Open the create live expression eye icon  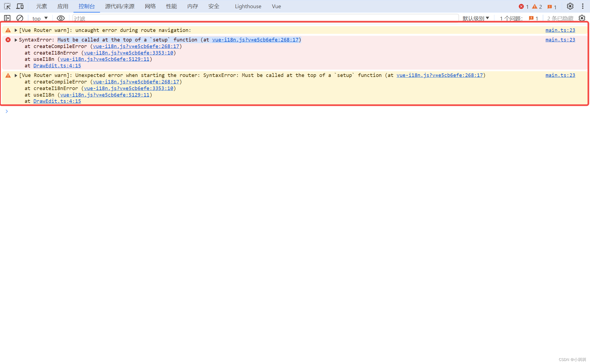tap(61, 18)
